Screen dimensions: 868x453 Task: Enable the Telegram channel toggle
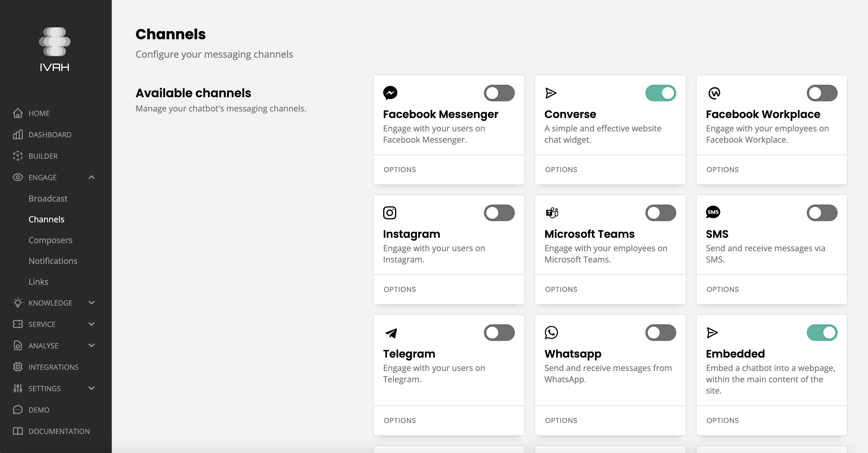[499, 332]
